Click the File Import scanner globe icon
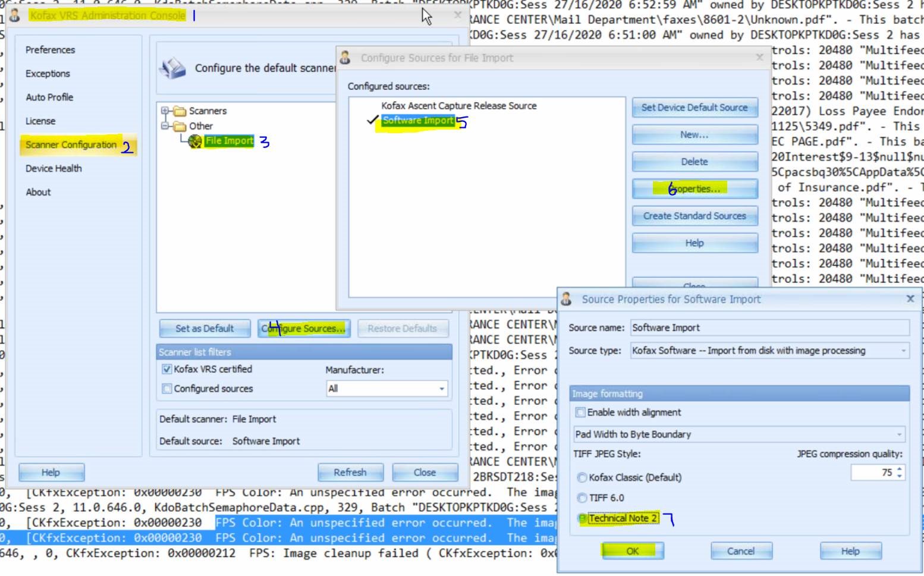924x576 pixels. 195,141
